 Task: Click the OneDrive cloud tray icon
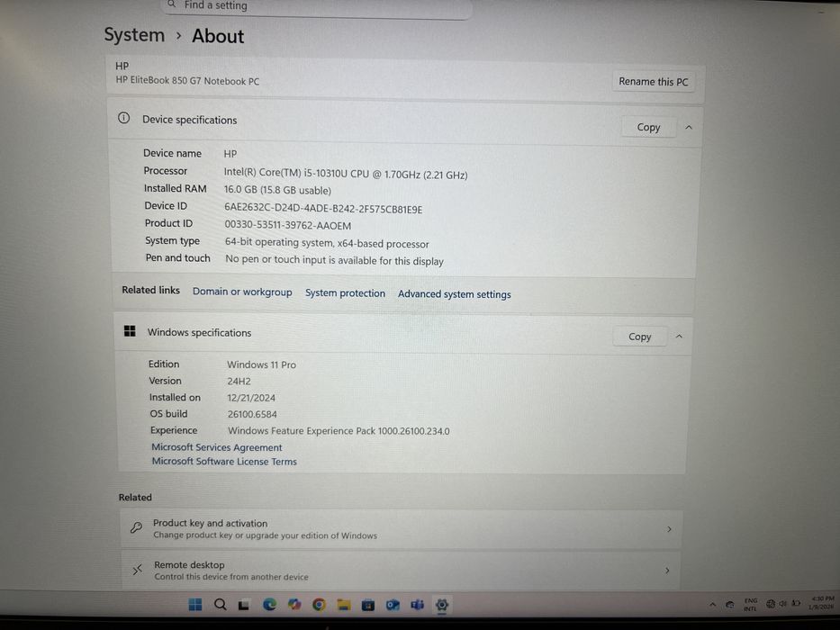coord(729,604)
